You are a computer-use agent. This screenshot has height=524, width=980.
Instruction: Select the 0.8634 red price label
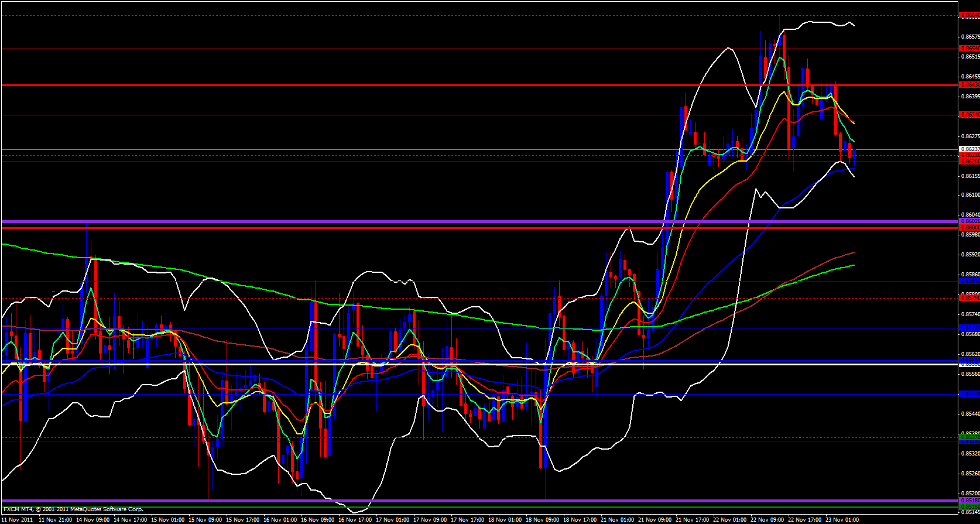(x=969, y=115)
